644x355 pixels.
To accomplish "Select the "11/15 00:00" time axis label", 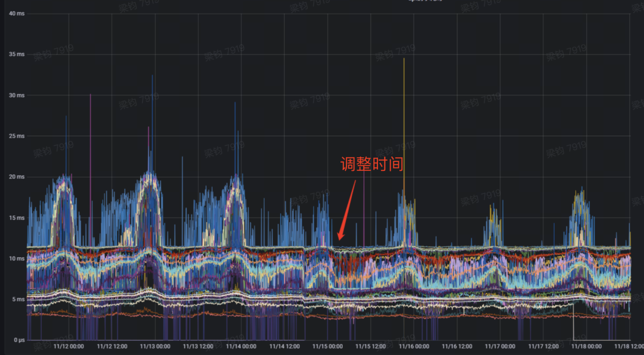I will [x=327, y=347].
